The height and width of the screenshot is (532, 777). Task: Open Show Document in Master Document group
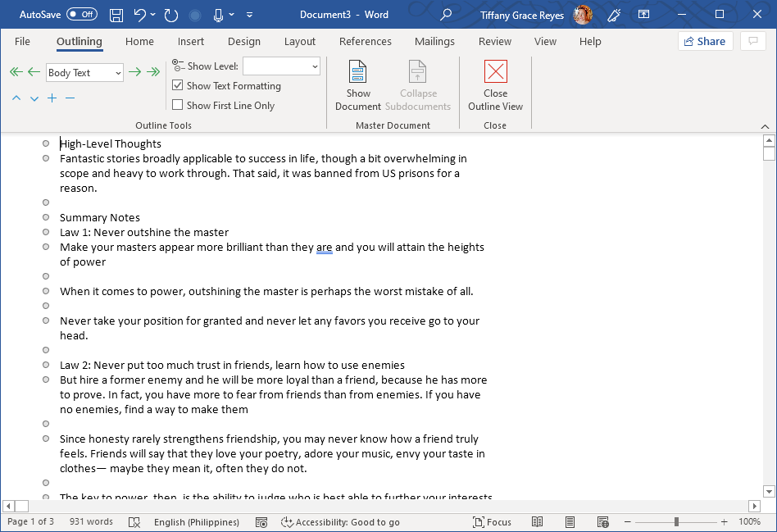[x=357, y=84]
